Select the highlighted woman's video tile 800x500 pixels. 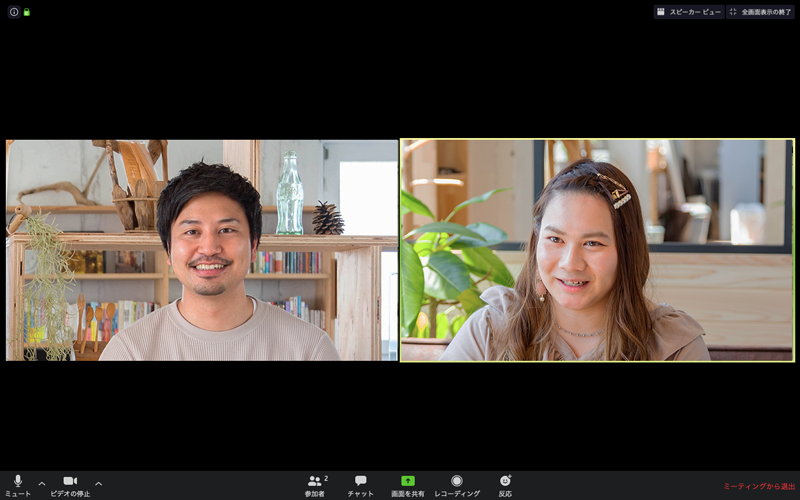coord(597,250)
